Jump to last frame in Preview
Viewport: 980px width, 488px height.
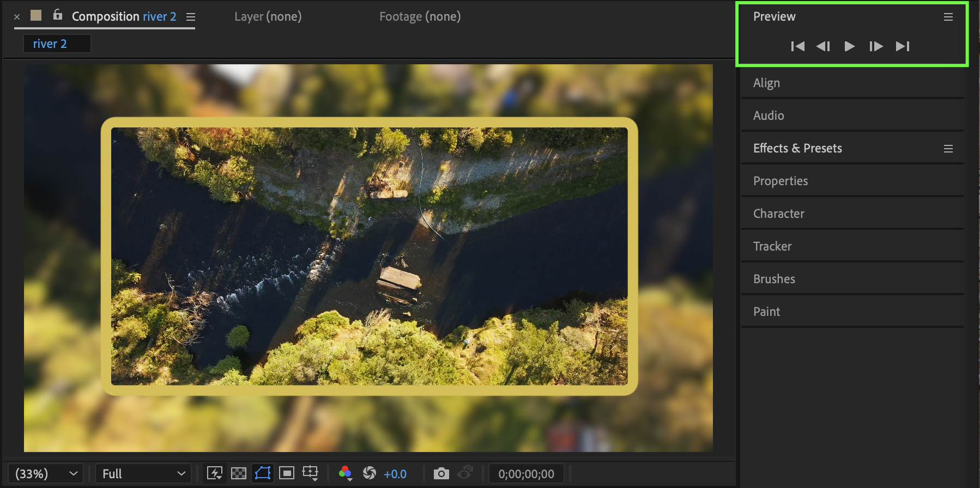point(903,46)
